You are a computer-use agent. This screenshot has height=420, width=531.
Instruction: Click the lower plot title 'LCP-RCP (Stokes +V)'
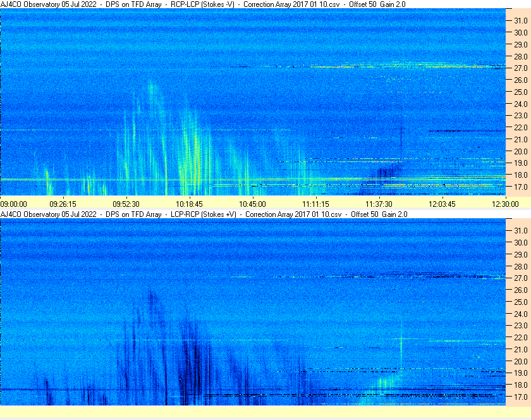[x=203, y=214]
